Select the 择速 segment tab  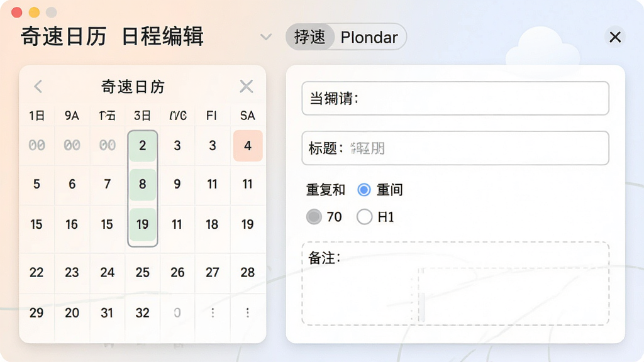309,37
